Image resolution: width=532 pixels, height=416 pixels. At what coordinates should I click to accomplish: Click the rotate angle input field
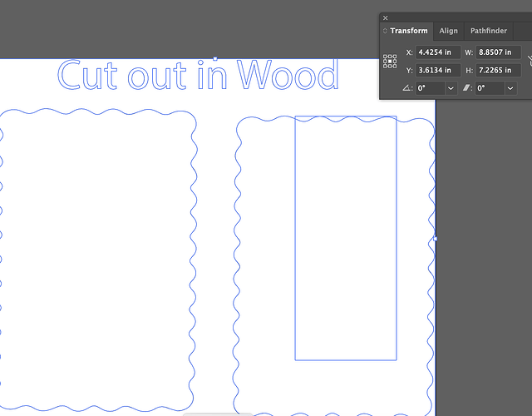[431, 88]
